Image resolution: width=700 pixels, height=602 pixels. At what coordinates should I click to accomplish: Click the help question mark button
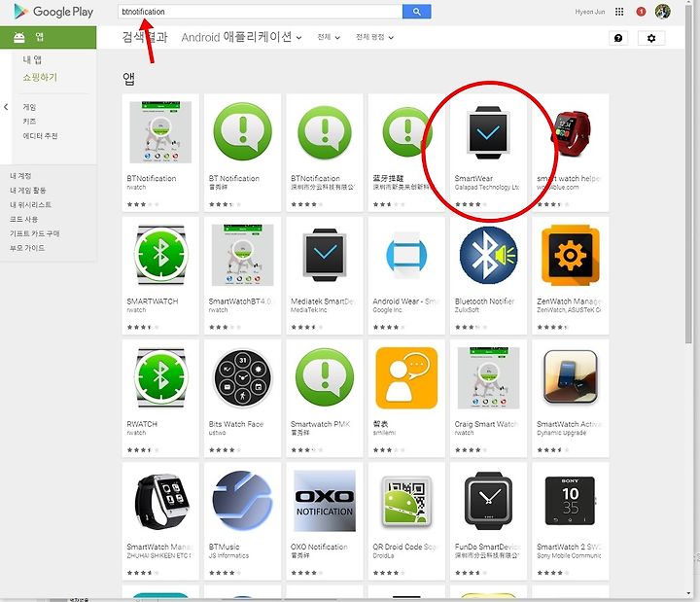(x=618, y=38)
